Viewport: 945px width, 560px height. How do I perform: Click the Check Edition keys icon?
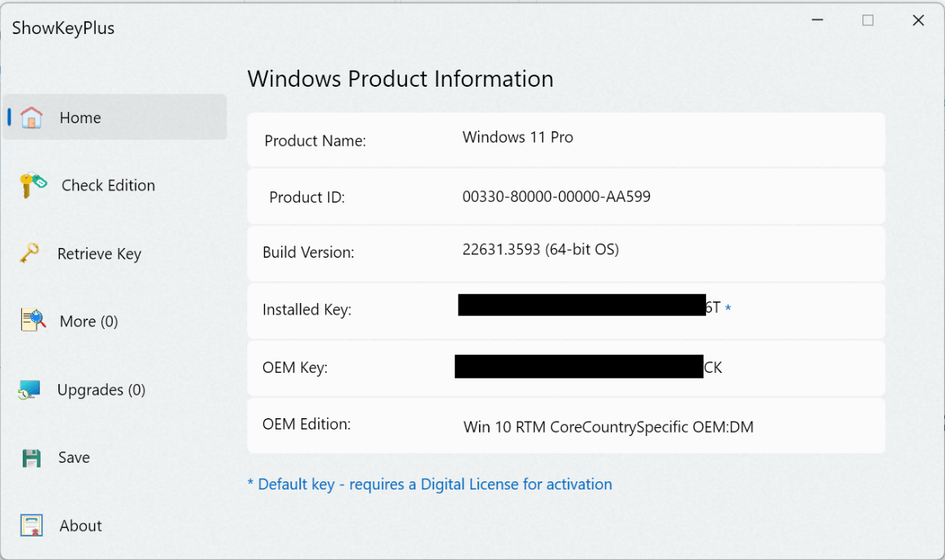(32, 185)
